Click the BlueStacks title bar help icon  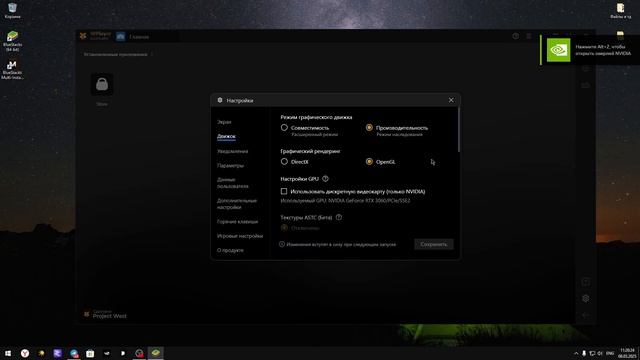coord(516,36)
